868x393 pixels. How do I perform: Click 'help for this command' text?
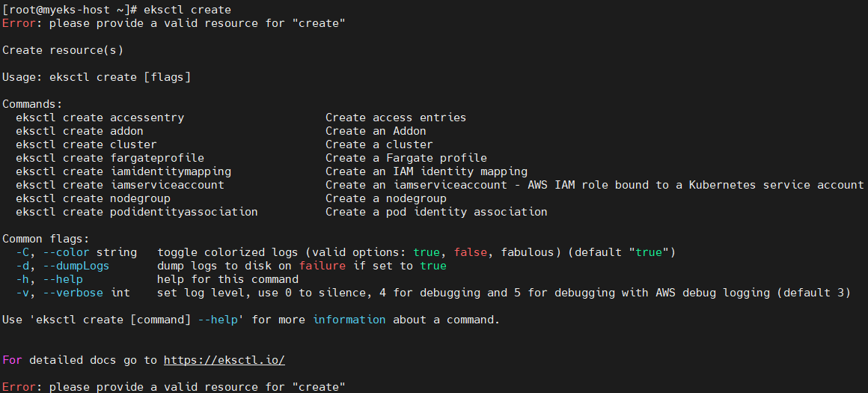(227, 279)
